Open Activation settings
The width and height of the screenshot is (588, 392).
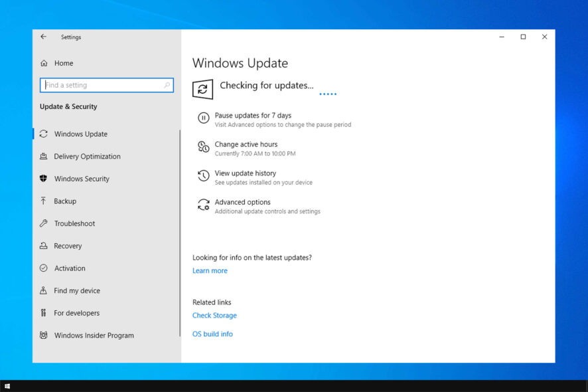(70, 268)
